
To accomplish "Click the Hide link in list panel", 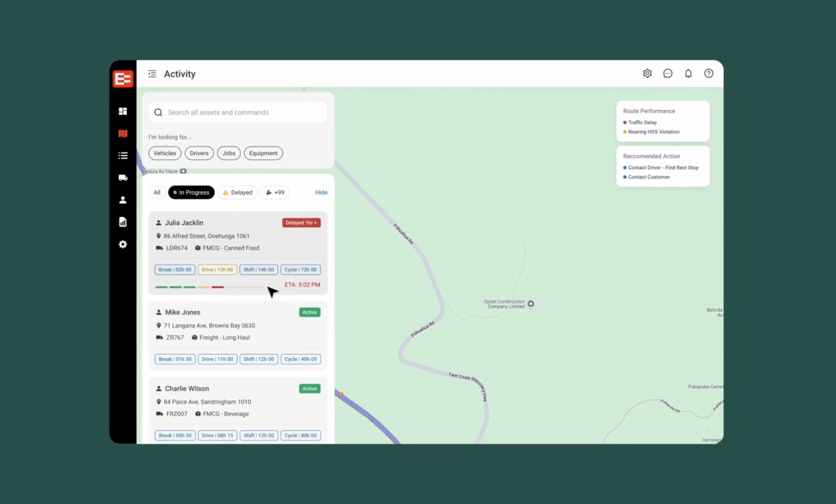I will tap(321, 192).
